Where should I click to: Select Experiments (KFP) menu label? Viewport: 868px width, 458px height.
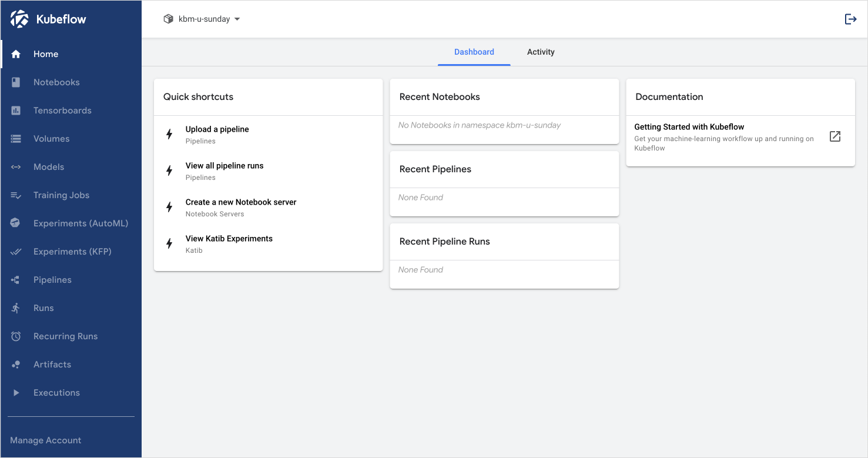(x=72, y=252)
